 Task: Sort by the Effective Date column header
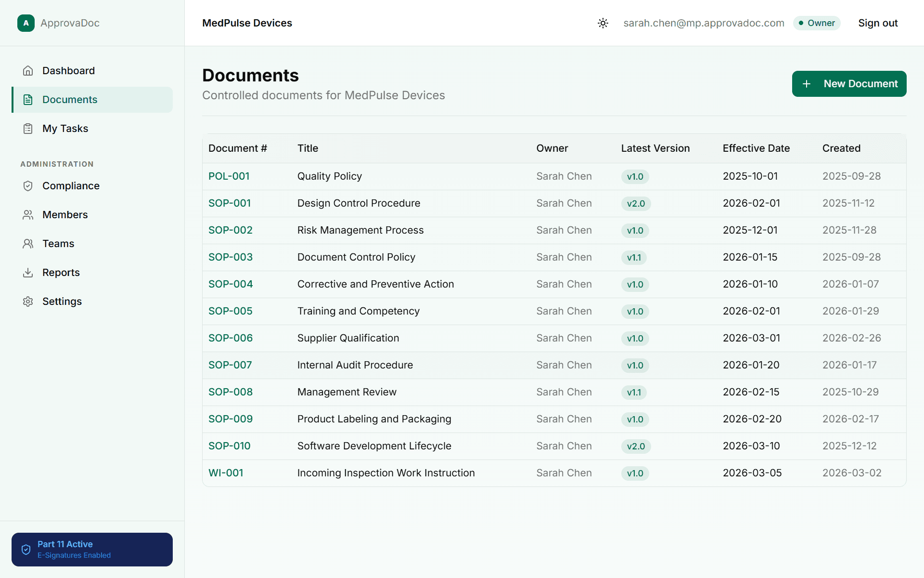tap(756, 148)
